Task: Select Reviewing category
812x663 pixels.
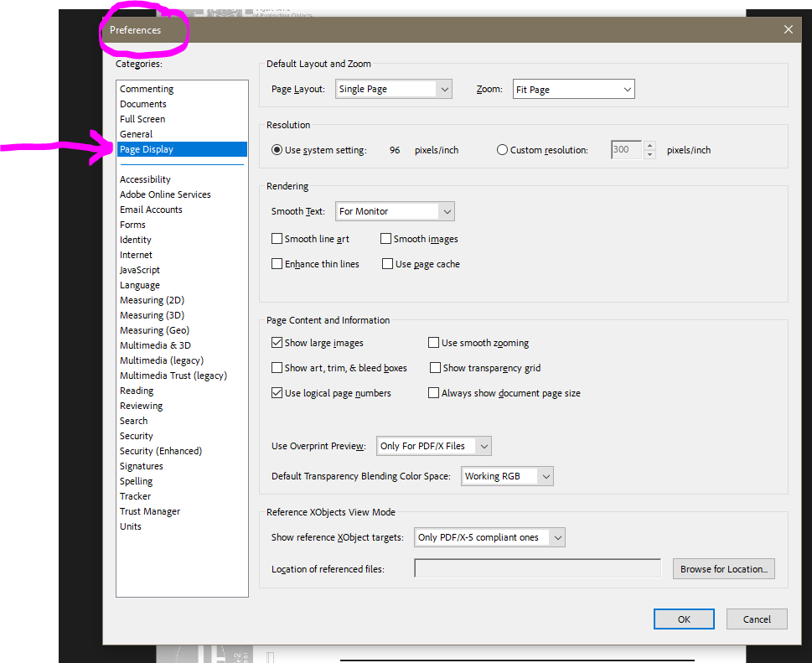Action: 141,406
